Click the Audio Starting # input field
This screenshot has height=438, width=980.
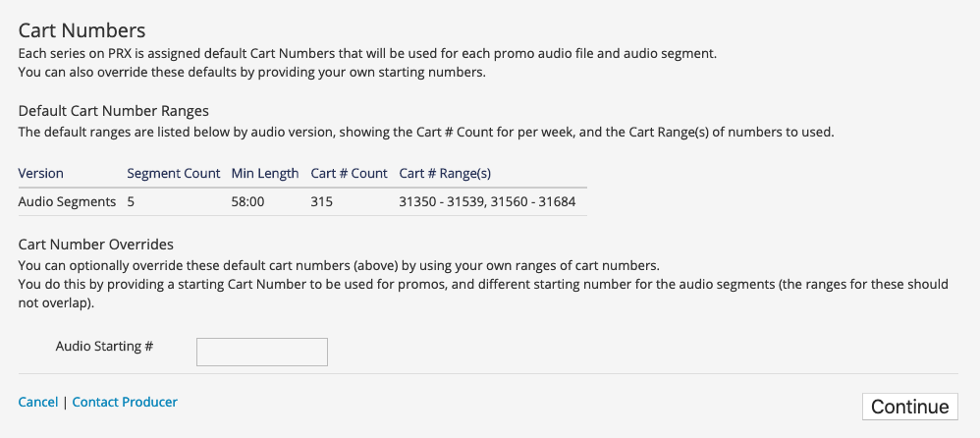point(262,352)
